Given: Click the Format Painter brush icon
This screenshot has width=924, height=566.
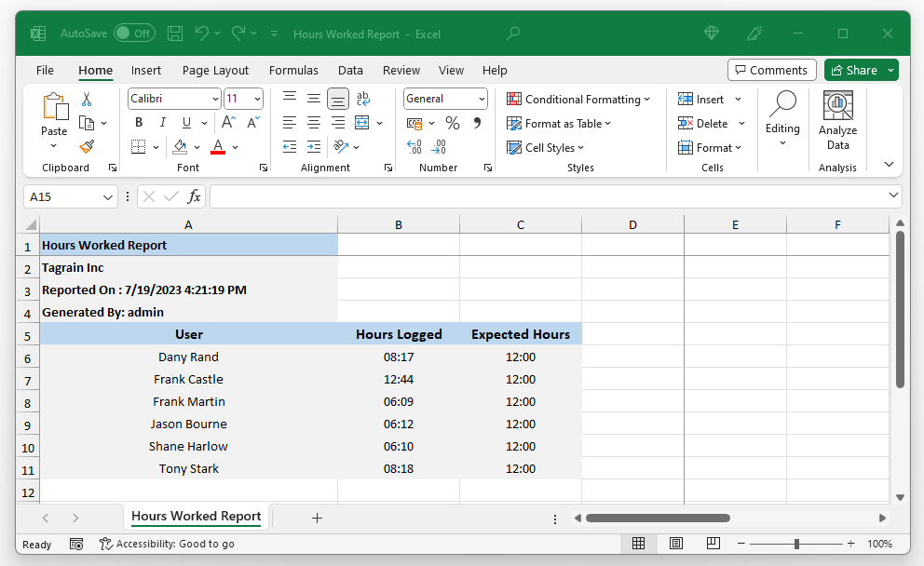Looking at the screenshot, I should click(x=87, y=147).
